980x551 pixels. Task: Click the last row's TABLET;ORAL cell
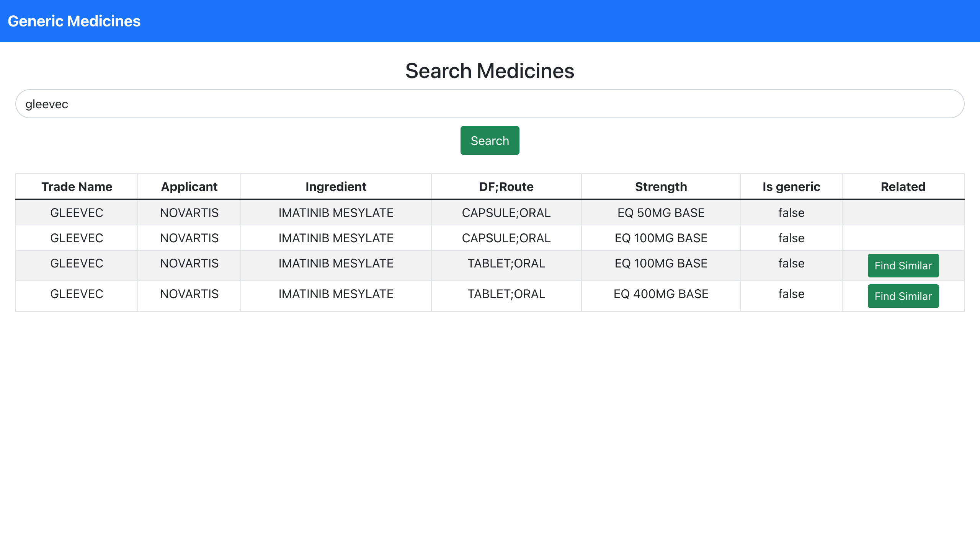(506, 294)
